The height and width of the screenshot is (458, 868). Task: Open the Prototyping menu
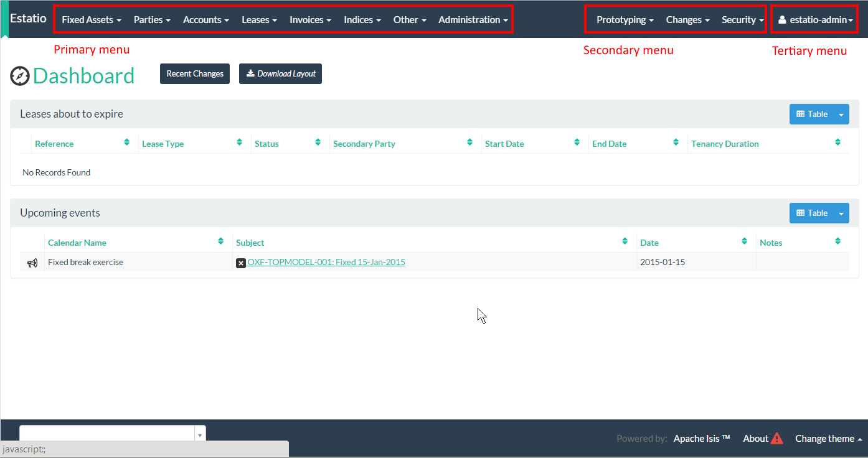coord(625,20)
